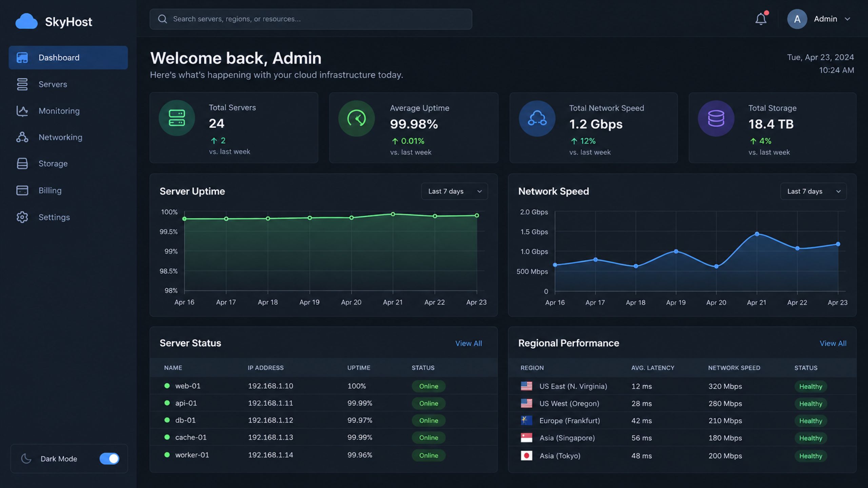The width and height of the screenshot is (868, 488).
Task: Click the Average Uptime gauge icon
Action: tap(356, 119)
